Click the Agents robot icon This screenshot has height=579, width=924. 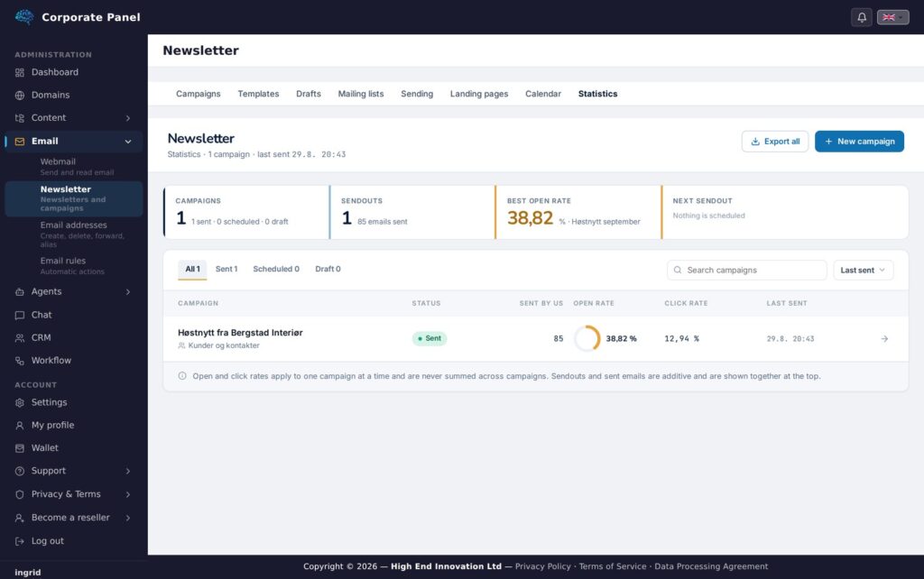click(x=20, y=291)
